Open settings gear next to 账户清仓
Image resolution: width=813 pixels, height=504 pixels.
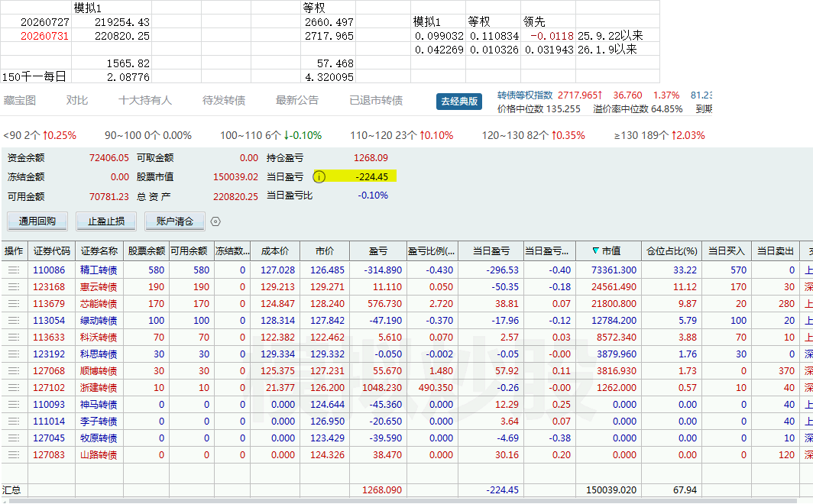pos(215,221)
